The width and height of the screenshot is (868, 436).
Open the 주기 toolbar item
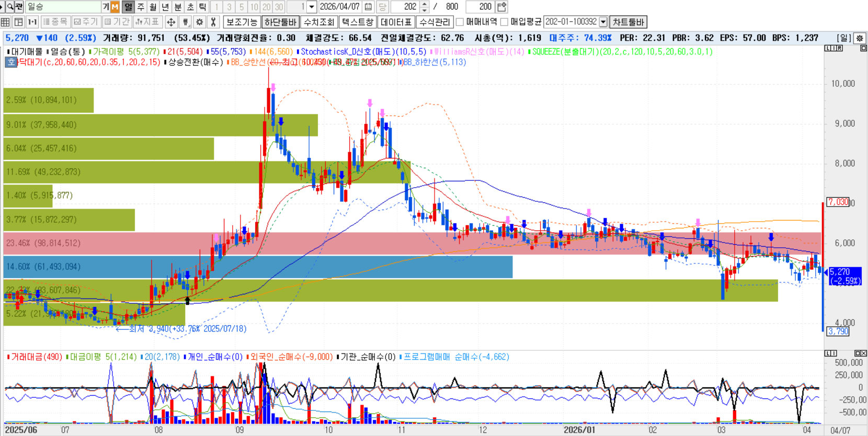86,22
